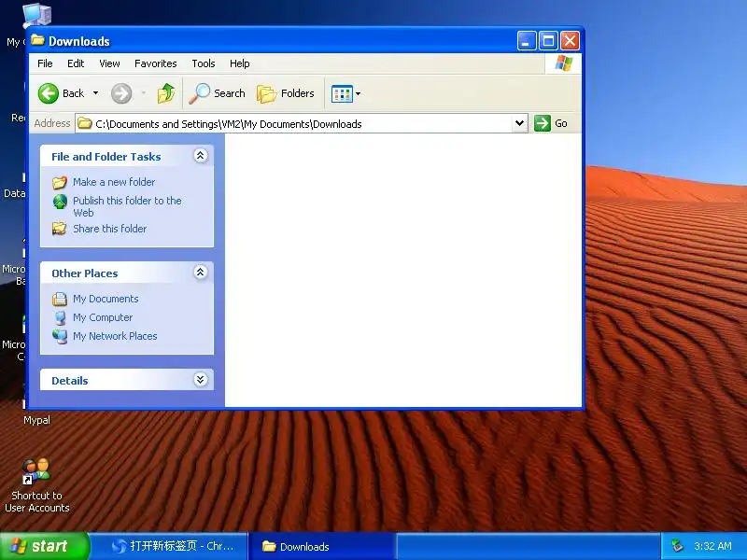Open My Documents from Other Places
The width and height of the screenshot is (747, 560).
tap(106, 299)
